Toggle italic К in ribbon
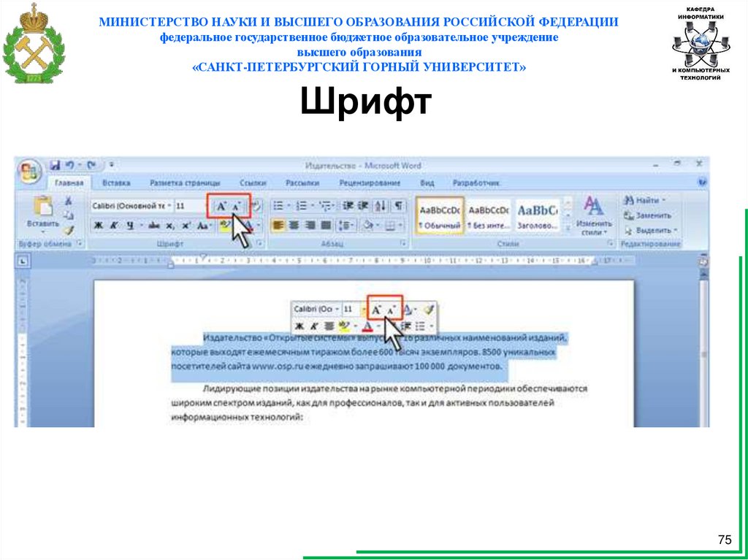This screenshot has width=748, height=560. 113,225
